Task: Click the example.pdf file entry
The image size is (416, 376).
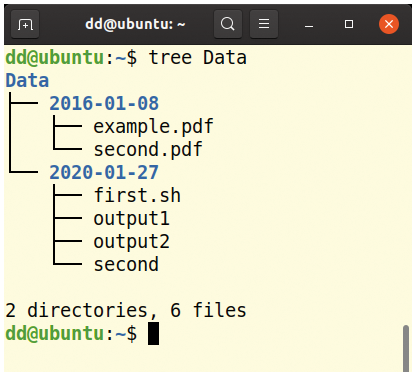Action: [x=153, y=127]
